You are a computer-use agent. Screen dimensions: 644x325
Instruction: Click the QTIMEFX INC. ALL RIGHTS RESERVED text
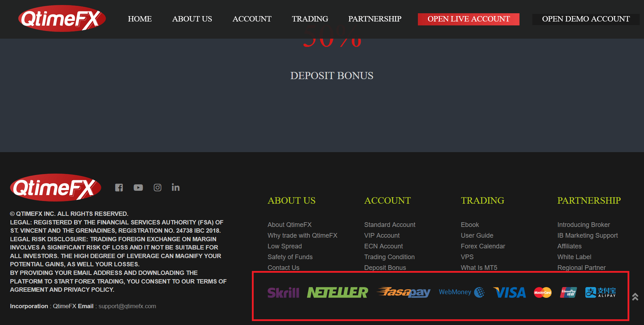pyautogui.click(x=69, y=214)
